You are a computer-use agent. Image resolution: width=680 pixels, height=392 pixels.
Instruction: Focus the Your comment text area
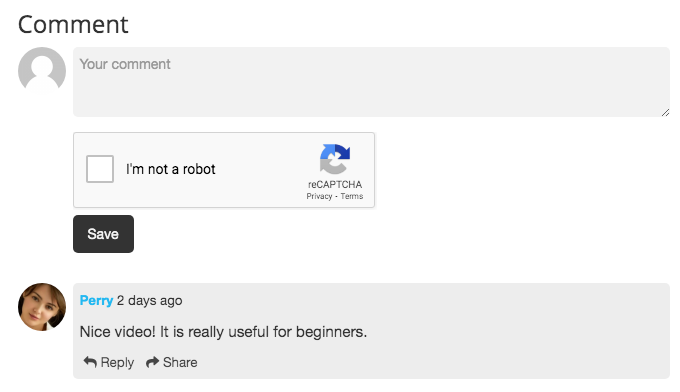371,82
